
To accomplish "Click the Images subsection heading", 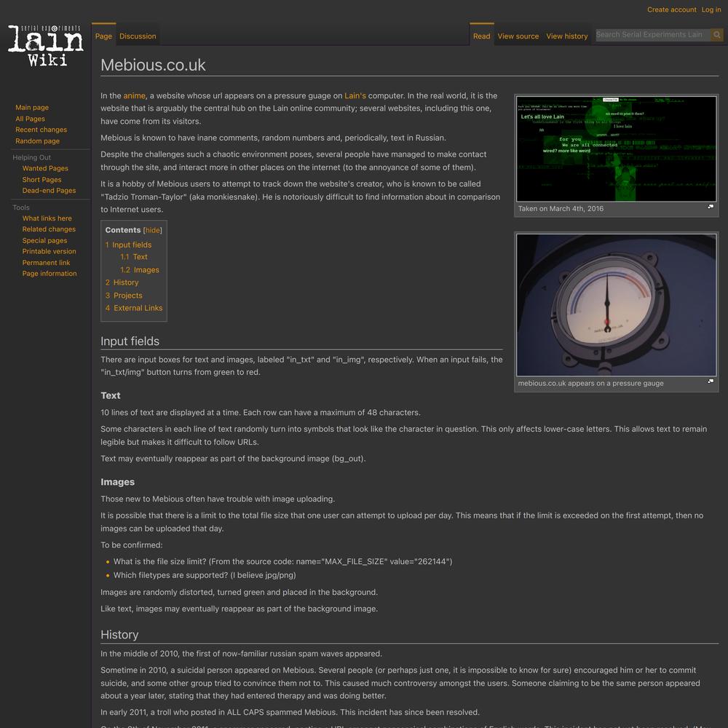I will tap(117, 482).
